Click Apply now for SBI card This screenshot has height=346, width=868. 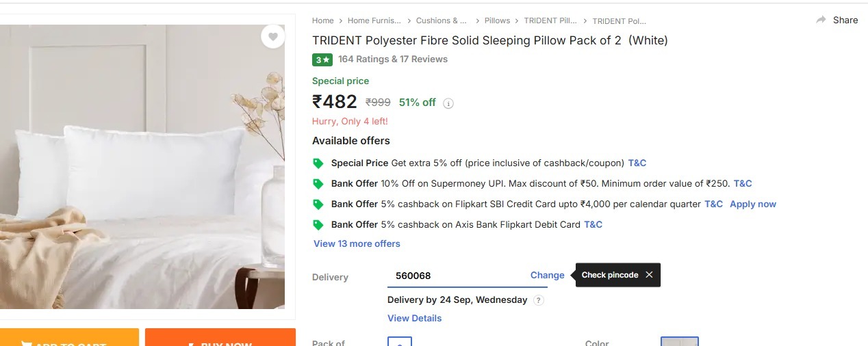(x=752, y=204)
